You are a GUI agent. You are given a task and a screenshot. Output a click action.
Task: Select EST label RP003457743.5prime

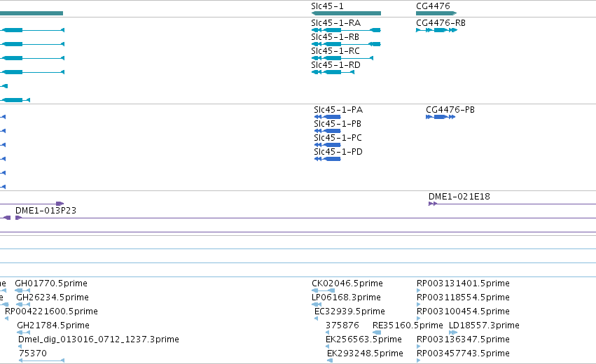tap(463, 353)
